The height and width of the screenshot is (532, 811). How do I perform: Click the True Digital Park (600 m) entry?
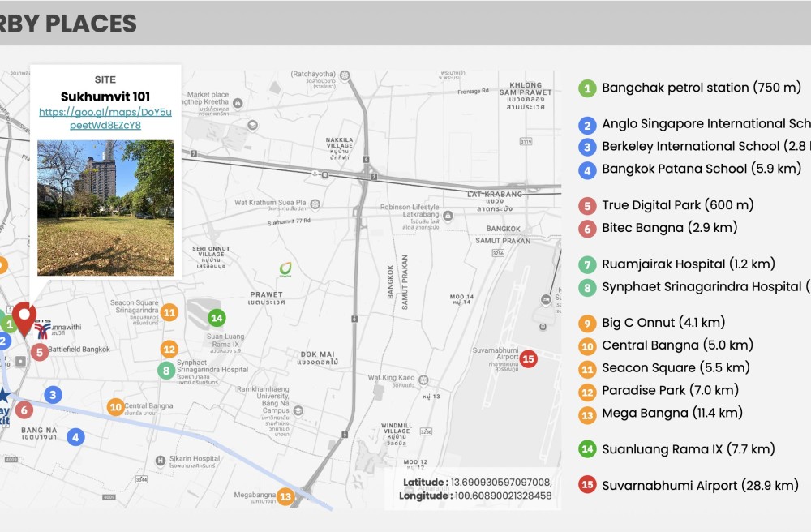tap(677, 204)
